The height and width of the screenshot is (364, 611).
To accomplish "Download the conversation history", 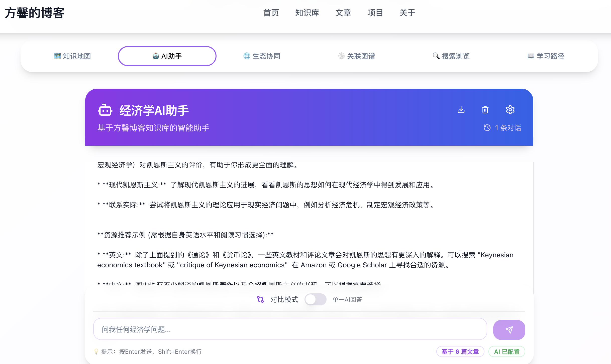I will (461, 110).
